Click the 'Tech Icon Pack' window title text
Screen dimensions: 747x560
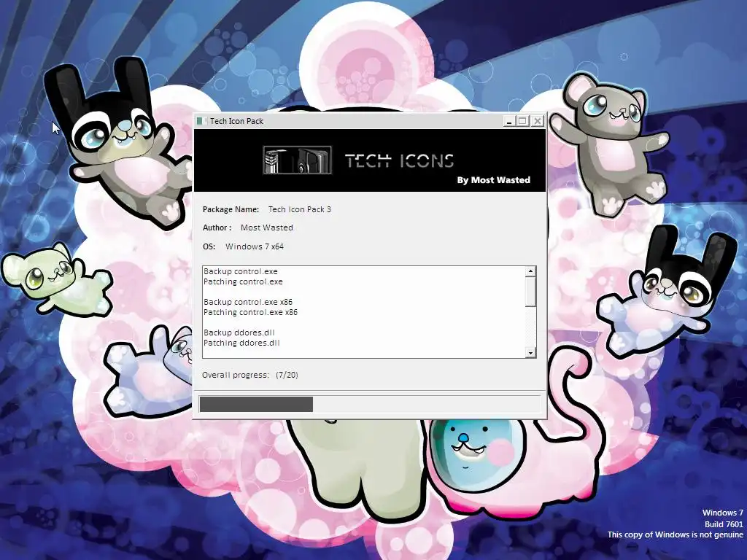237,121
